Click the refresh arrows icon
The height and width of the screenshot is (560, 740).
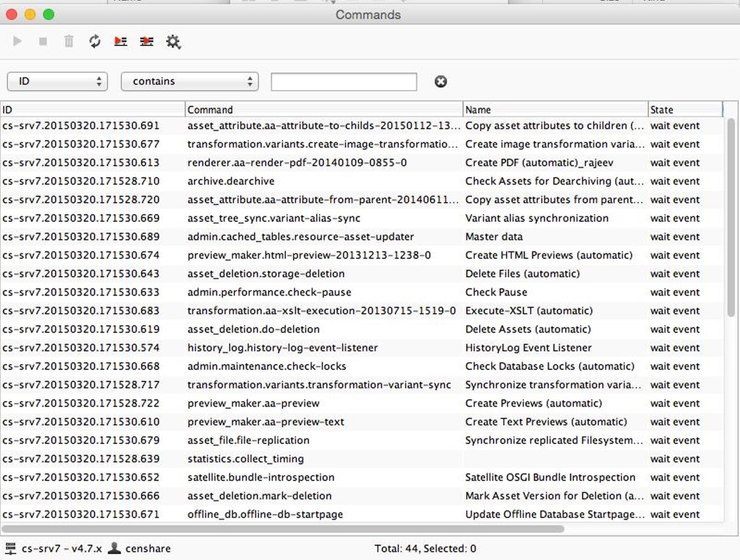pyautogui.click(x=95, y=42)
